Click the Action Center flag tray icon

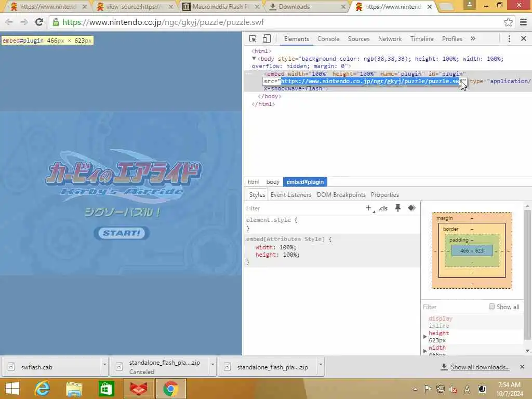(x=428, y=389)
